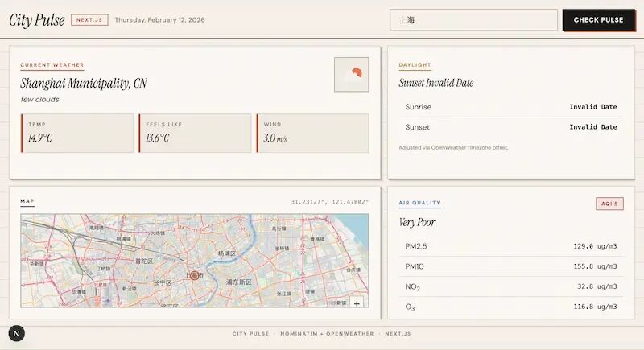The image size is (644, 350).
Task: Click the 普陀区 label on the map
Action: 144,261
